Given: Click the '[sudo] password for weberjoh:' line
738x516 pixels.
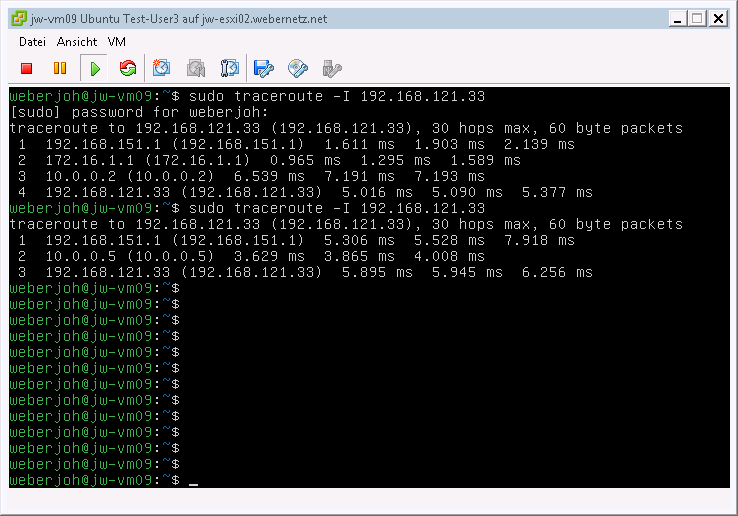Looking at the screenshot, I should click(139, 112).
